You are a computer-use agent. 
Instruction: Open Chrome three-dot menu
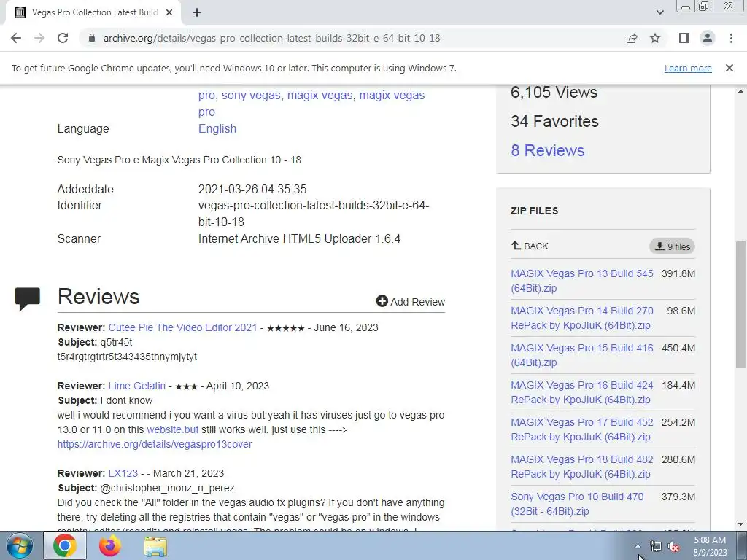click(x=731, y=38)
